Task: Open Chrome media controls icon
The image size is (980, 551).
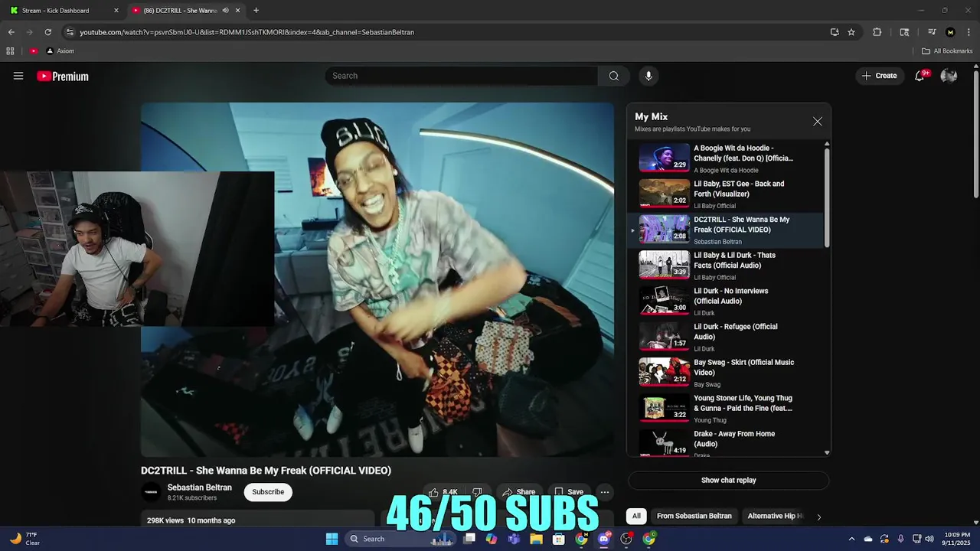Action: click(x=932, y=32)
